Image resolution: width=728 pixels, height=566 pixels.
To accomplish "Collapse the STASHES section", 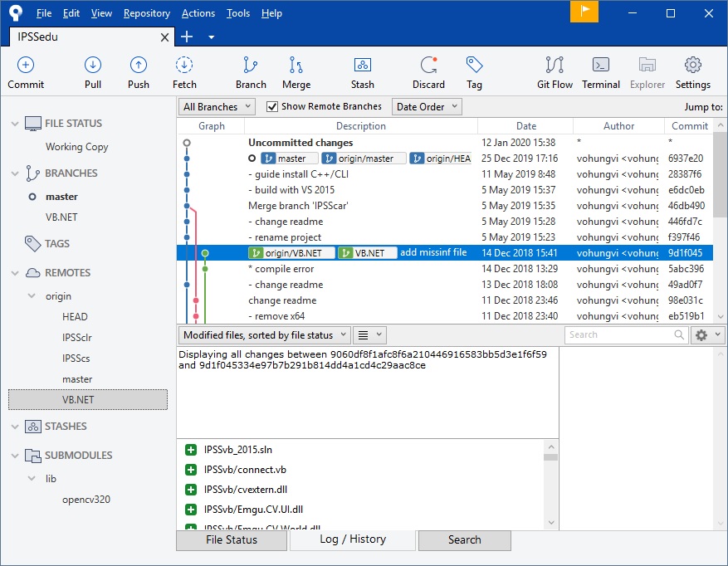I will click(x=15, y=427).
